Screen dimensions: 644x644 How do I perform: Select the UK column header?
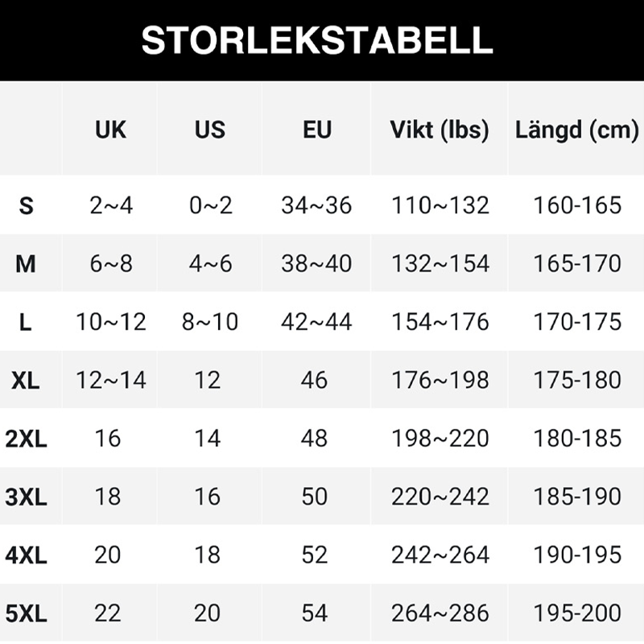click(110, 130)
